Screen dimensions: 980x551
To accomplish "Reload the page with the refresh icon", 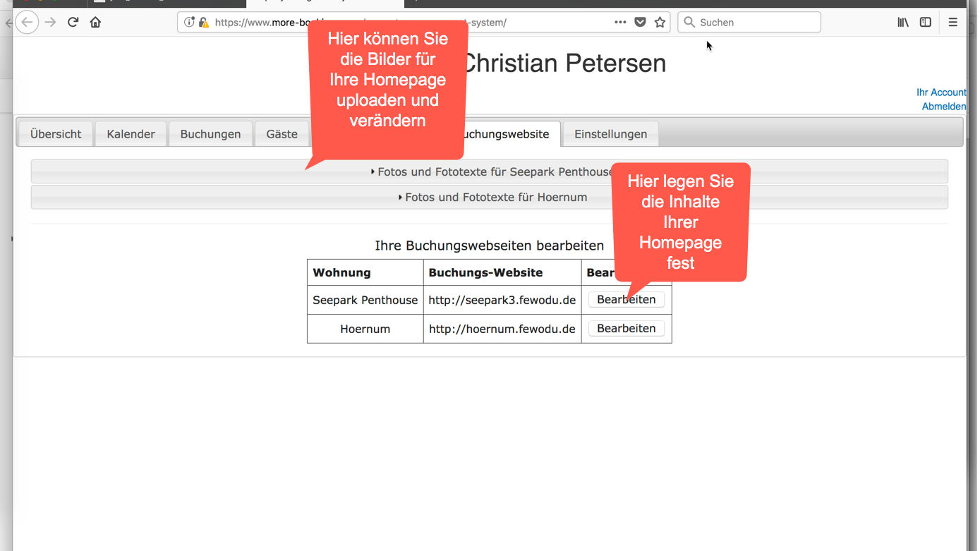I will [73, 23].
